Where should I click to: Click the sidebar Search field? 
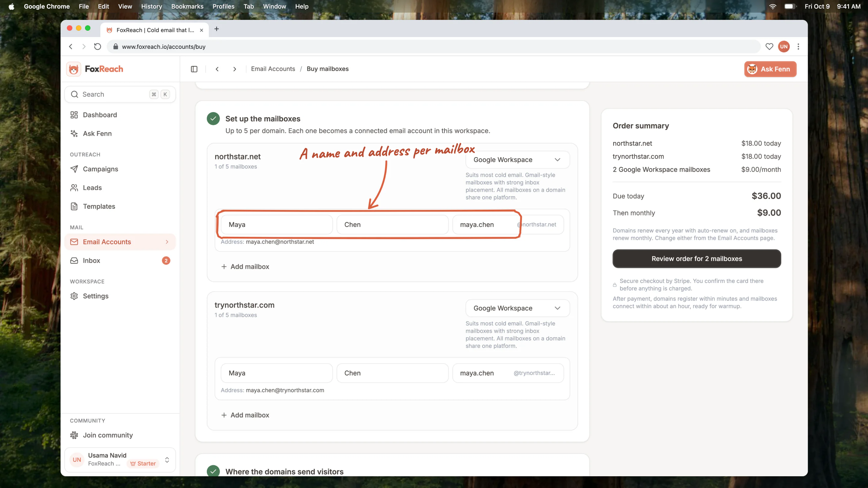pos(120,94)
